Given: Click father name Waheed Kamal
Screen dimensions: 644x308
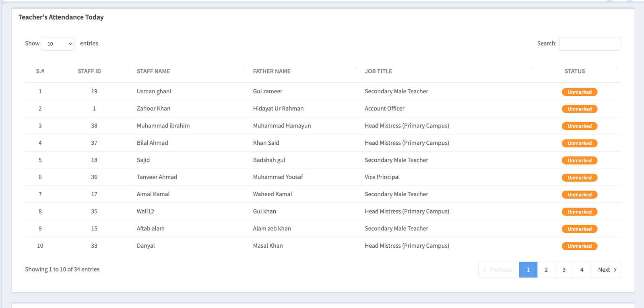Looking at the screenshot, I should pos(272,194).
